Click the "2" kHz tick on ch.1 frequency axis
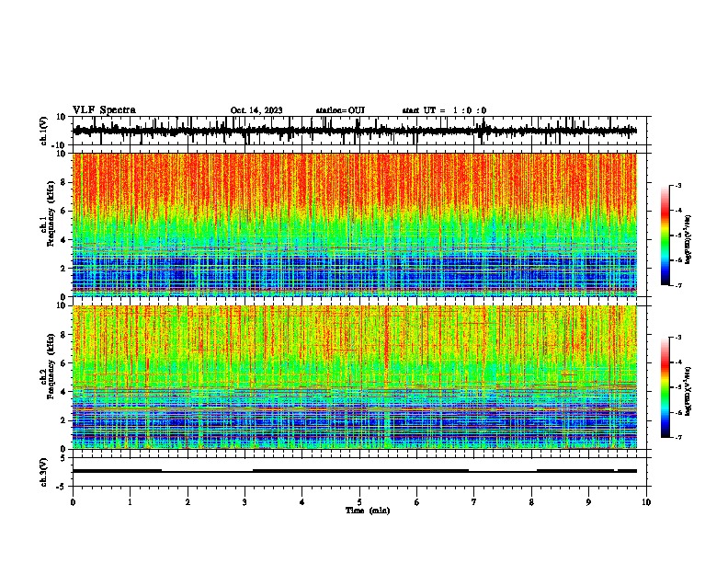Viewport: 728px width, 563px height. (x=64, y=269)
